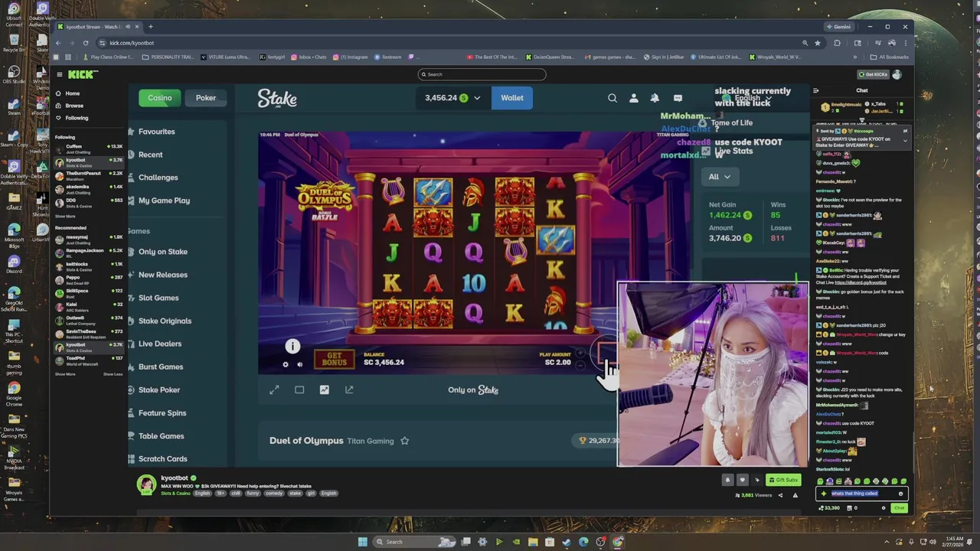Switch to Casino tab
The height and width of the screenshot is (551, 980).
point(160,98)
